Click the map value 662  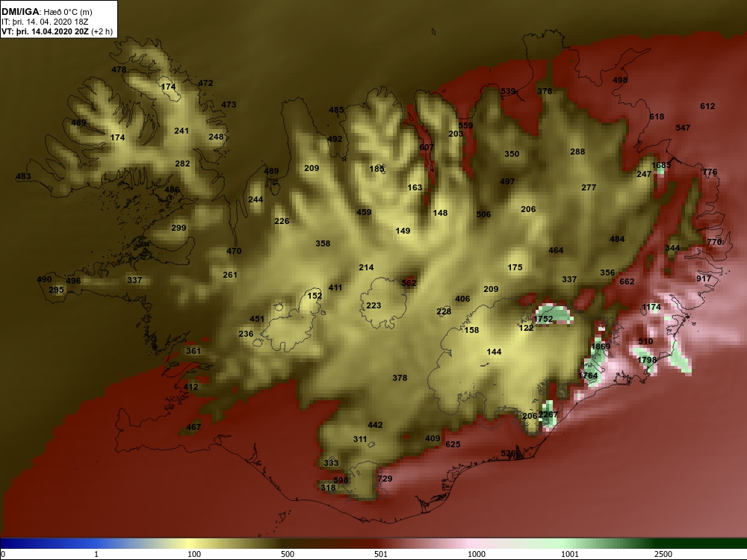pos(627,281)
